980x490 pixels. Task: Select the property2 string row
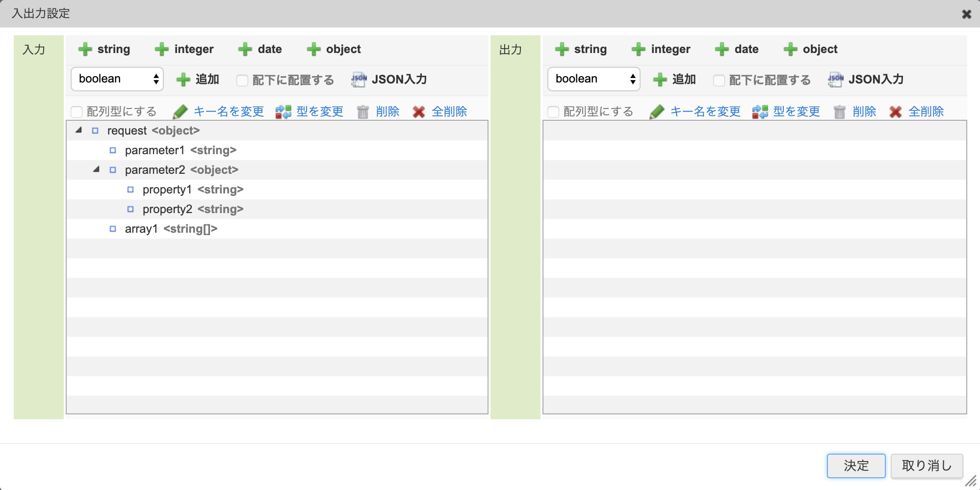point(277,209)
